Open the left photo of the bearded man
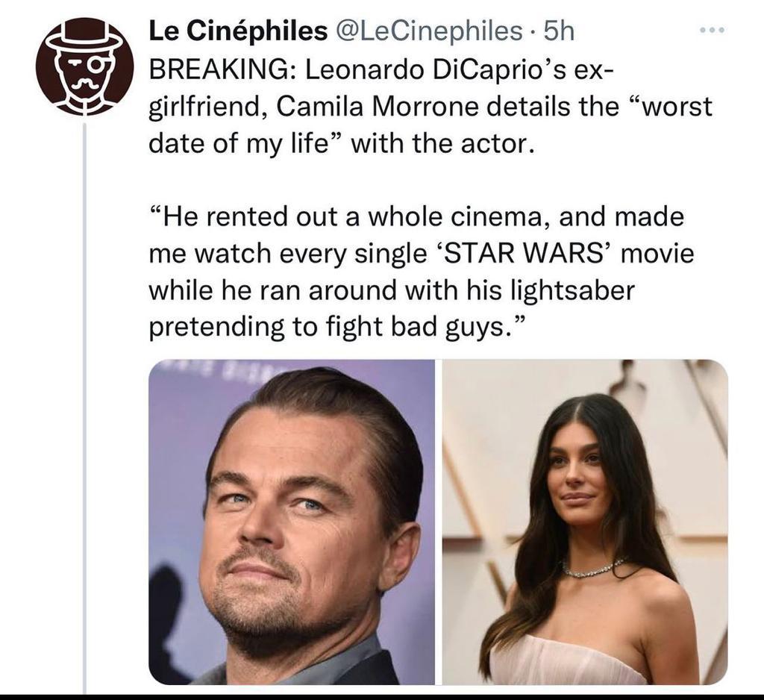The height and width of the screenshot is (700, 764). click(291, 522)
